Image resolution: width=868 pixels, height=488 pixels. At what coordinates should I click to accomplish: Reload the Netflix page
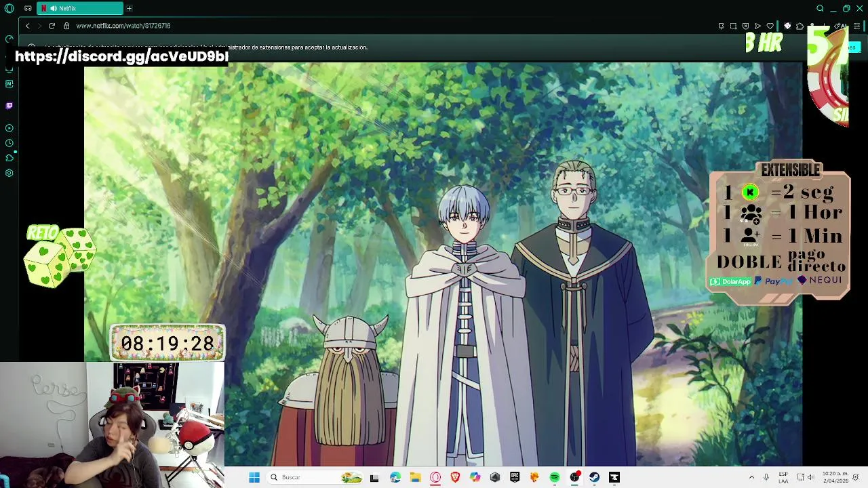click(52, 26)
